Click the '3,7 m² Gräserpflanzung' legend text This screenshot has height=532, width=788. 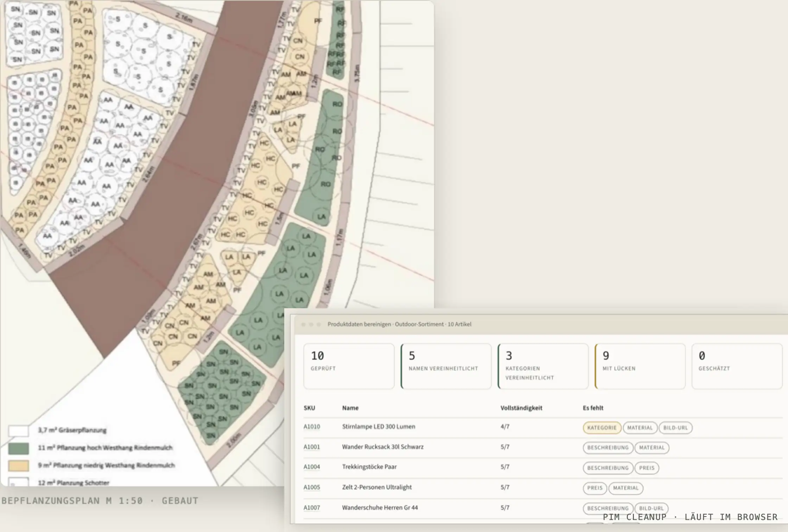pos(72,430)
